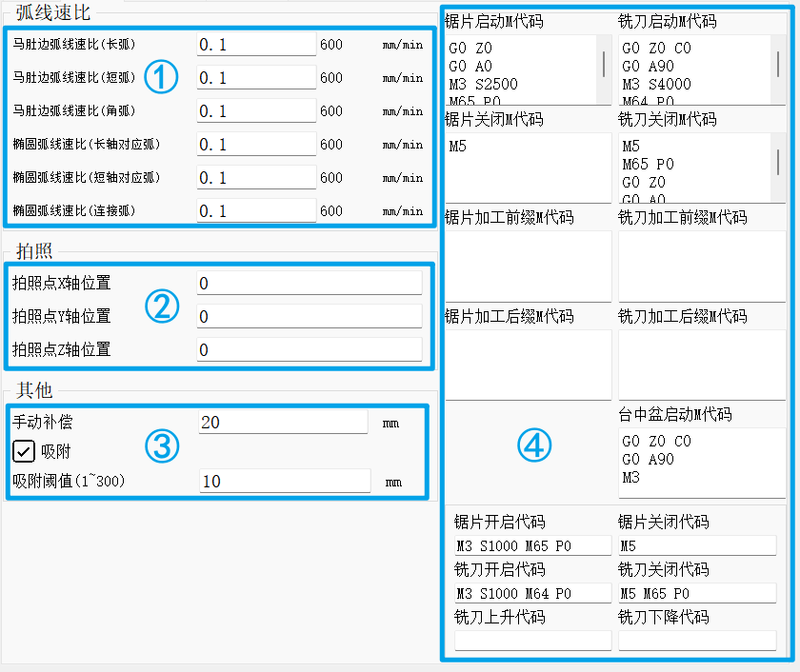This screenshot has height=672, width=800.
Task: Edit the 吸附阈值(1~300) input
Action: pos(284,482)
